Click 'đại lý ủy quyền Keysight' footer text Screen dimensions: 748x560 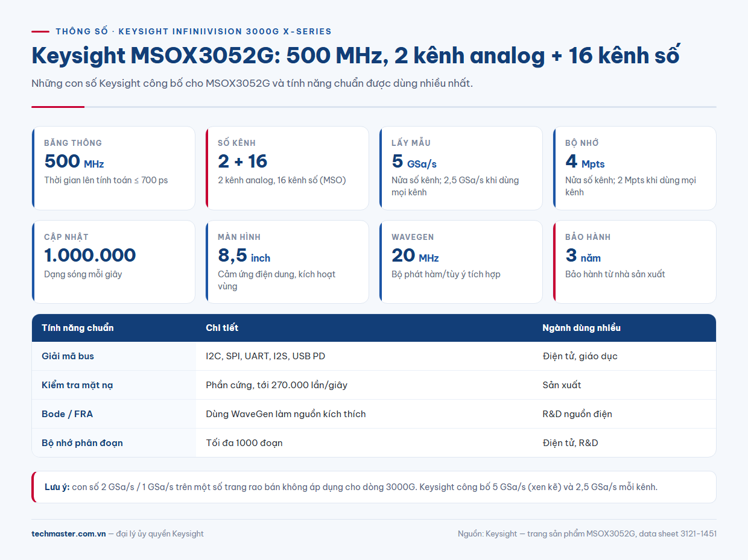pos(160,533)
